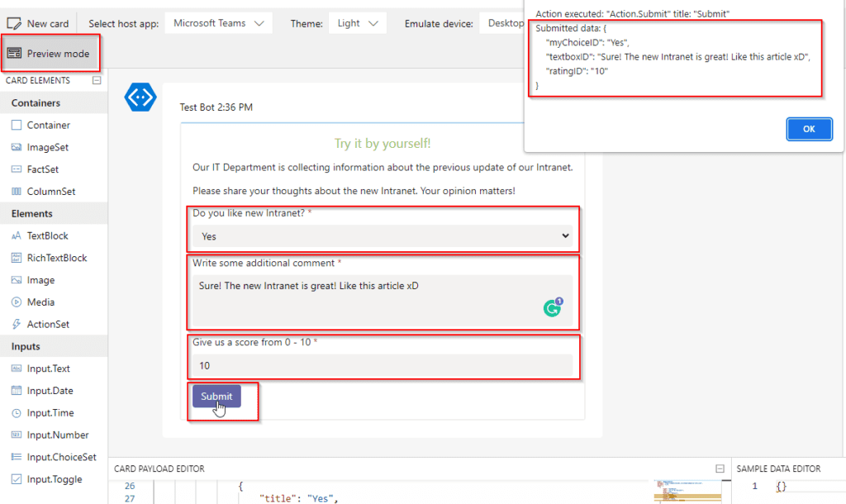
Task: Collapse the Card Payload Editor panel
Action: click(x=720, y=468)
